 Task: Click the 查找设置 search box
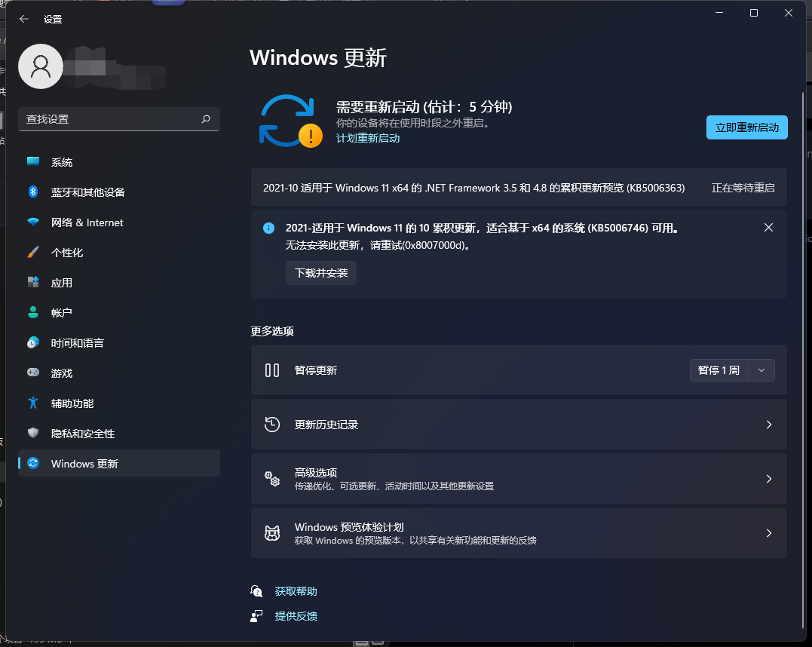coord(118,119)
